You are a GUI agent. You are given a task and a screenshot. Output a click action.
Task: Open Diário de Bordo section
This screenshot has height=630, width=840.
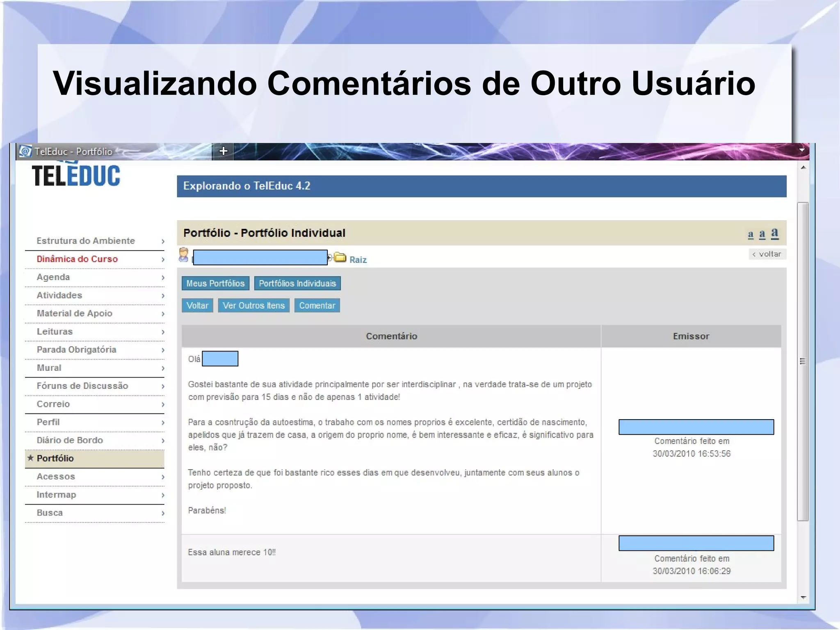pos(70,440)
